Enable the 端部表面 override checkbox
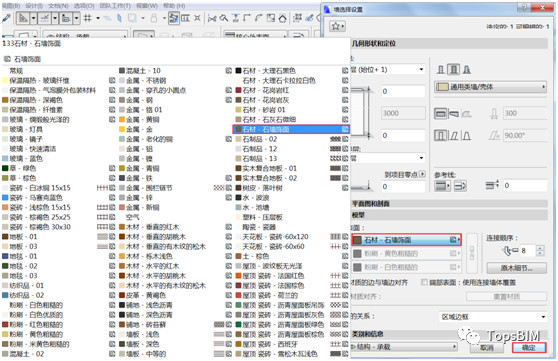This screenshot has width=558, height=361. [424, 282]
